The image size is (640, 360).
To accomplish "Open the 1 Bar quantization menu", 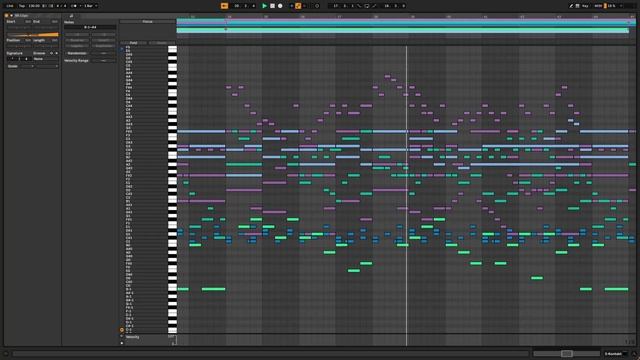I will pyautogui.click(x=90, y=6).
